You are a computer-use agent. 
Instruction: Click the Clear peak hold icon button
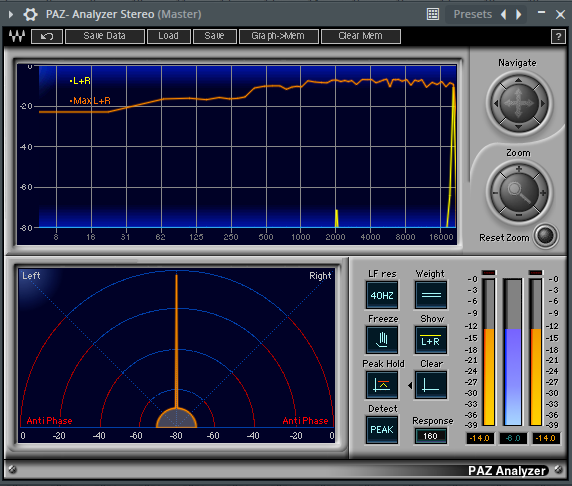431,385
